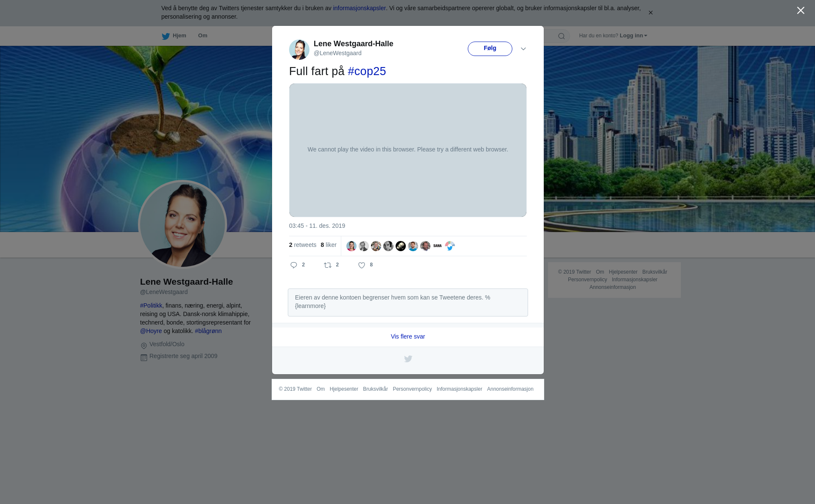Click the @Hoyre mention in bio
The width and height of the screenshot is (815, 504).
click(x=151, y=331)
